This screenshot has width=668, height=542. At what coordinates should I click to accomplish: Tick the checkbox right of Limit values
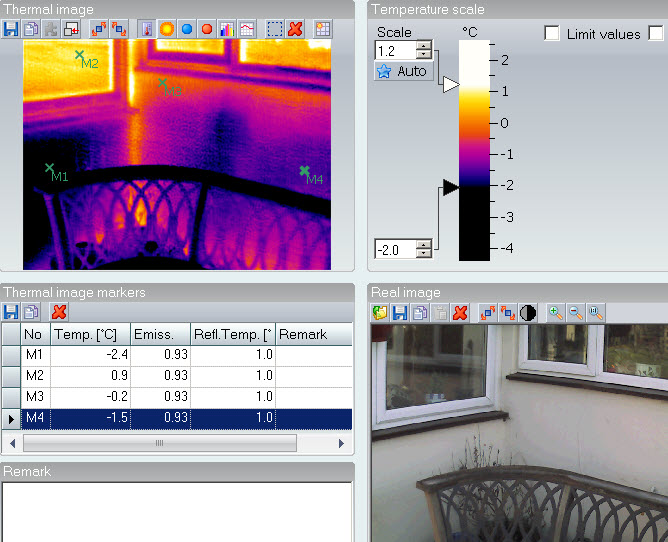click(656, 34)
